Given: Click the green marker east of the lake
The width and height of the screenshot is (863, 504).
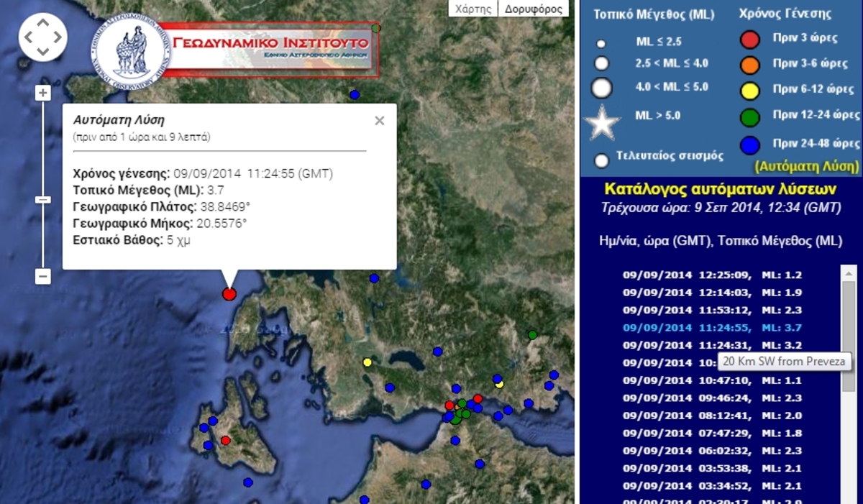Looking at the screenshot, I should point(532,335).
